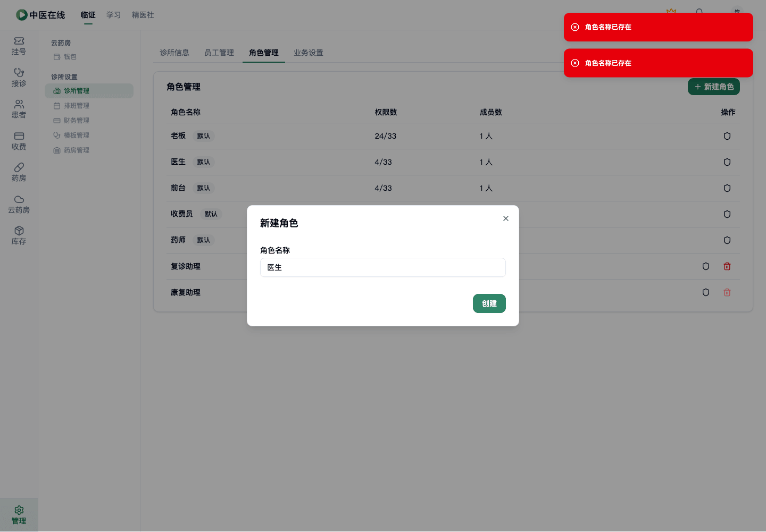Click the 中医在线 logo
This screenshot has height=532, width=766.
click(40, 15)
